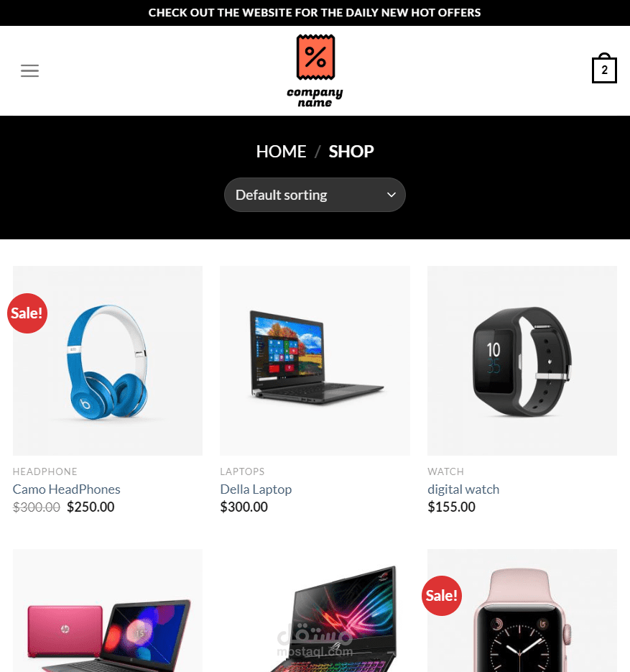
Task: Click the black smartwatch product image
Action: [522, 360]
